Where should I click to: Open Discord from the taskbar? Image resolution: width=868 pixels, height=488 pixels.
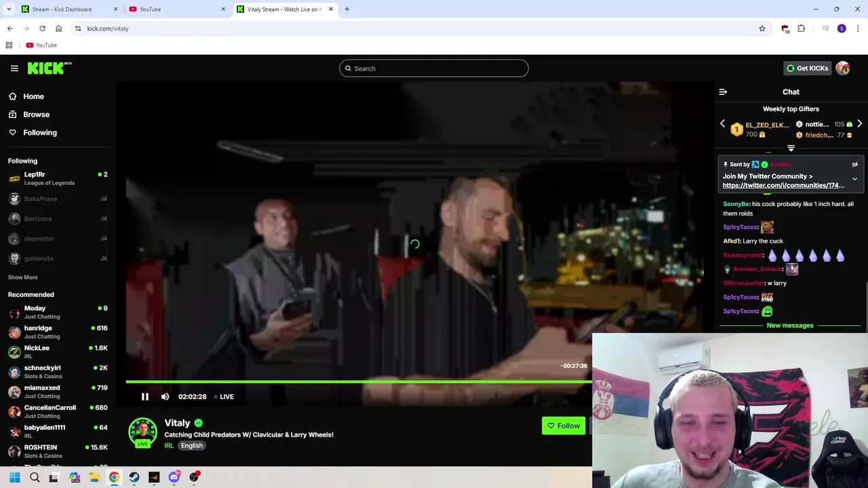coord(174,477)
